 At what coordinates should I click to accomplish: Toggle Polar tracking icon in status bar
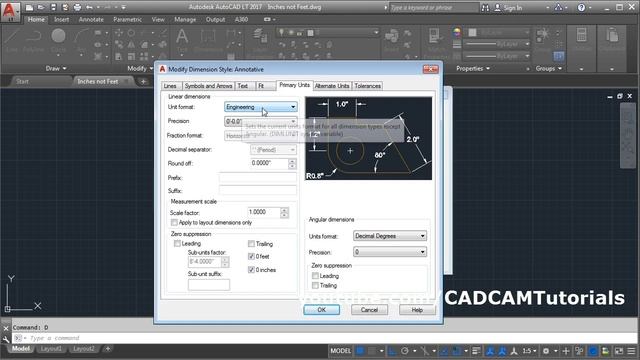click(404, 351)
